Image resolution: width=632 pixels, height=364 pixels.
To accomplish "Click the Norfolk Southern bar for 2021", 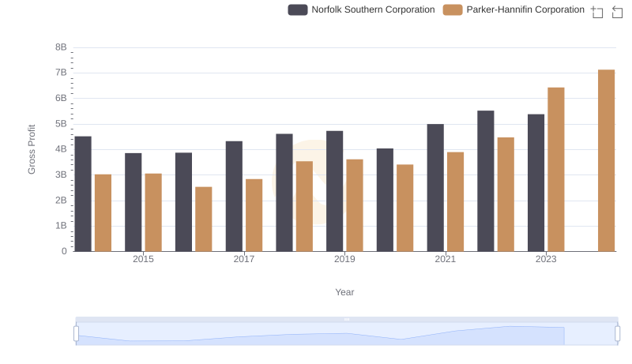I will 435,188.
